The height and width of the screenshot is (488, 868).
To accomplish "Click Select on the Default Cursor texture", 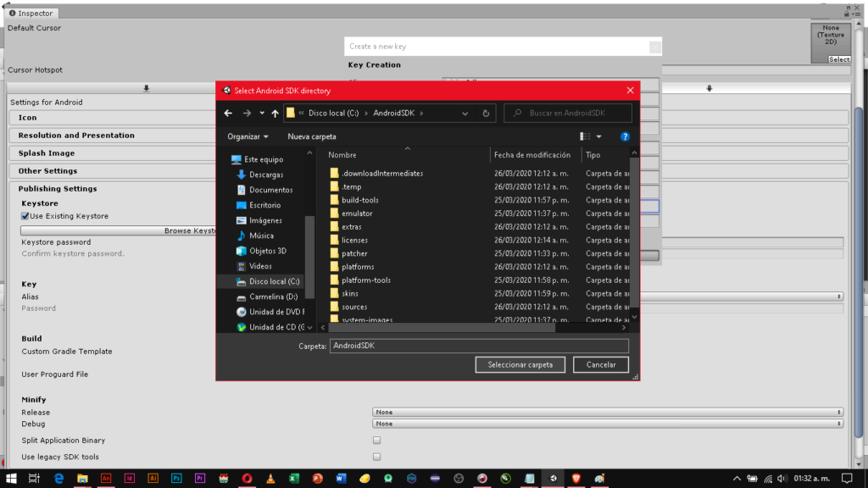I will 839,59.
